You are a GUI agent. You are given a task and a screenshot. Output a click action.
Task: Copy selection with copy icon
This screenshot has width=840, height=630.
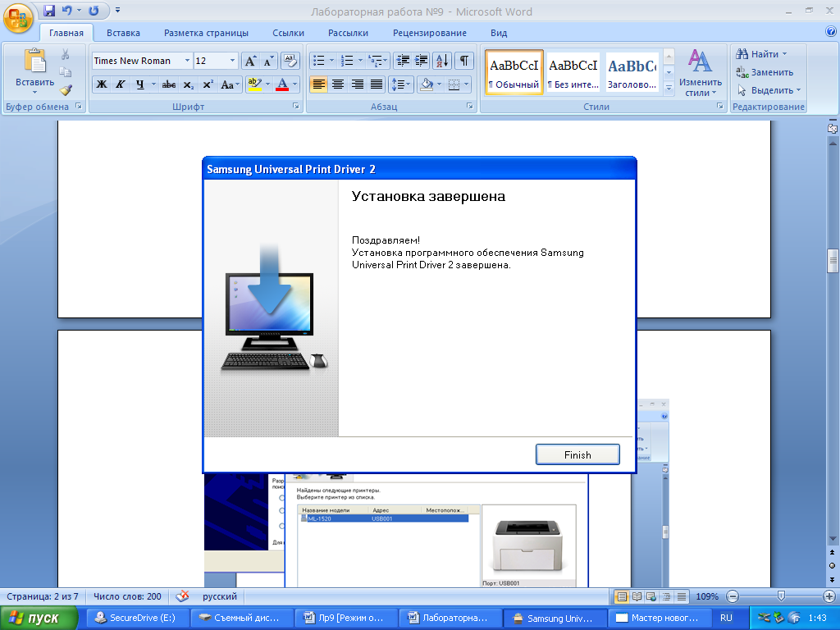pos(66,72)
